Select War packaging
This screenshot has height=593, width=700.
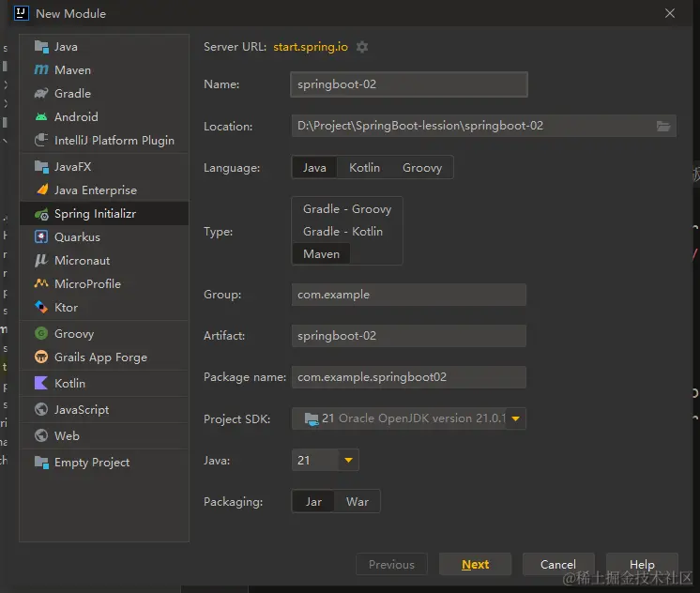pos(358,501)
